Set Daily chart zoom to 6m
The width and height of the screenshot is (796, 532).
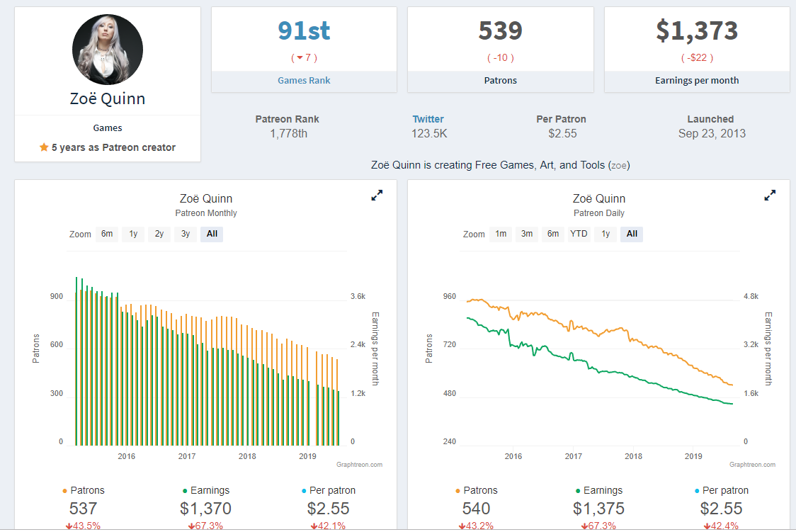[553, 234]
